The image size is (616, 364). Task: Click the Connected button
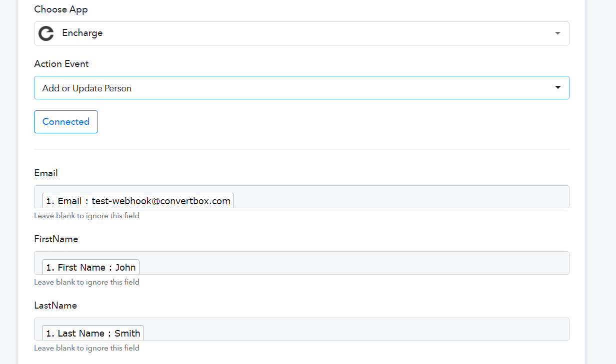point(66,122)
